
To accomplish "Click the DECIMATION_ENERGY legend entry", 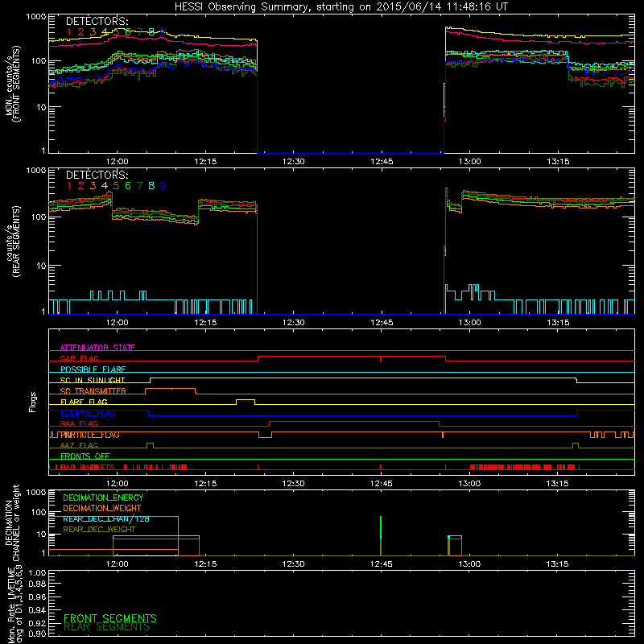I will [103, 497].
